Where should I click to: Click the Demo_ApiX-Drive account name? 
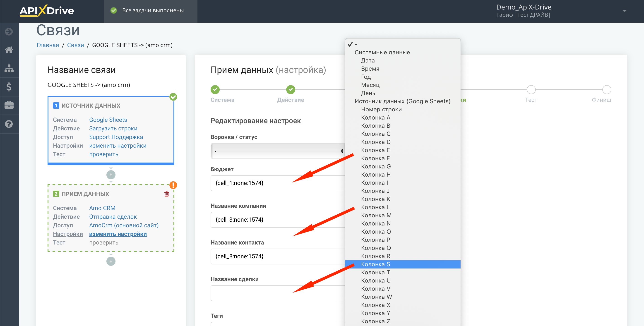[x=524, y=7]
